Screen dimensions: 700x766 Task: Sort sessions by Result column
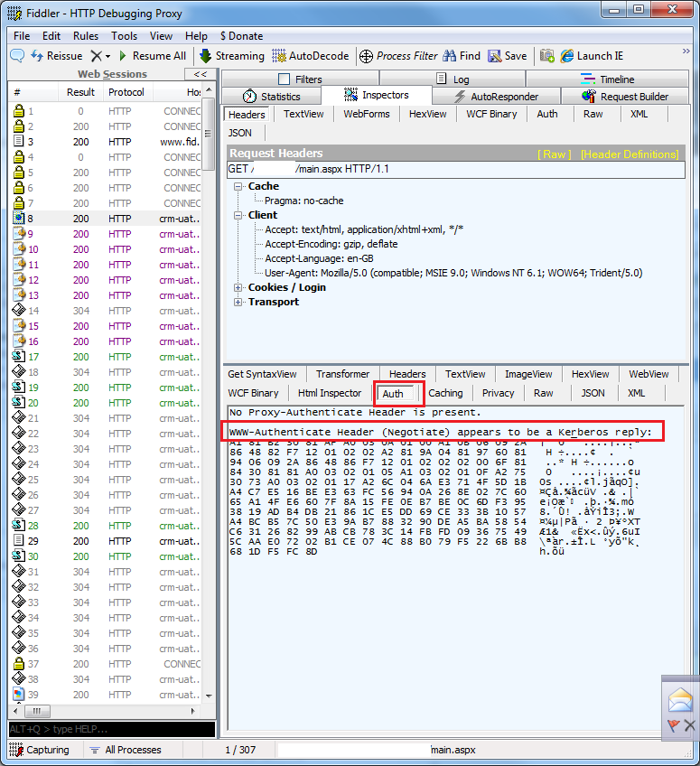point(80,92)
